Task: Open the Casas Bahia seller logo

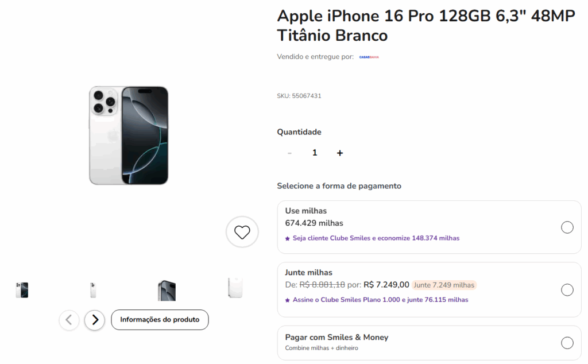Action: (x=369, y=57)
